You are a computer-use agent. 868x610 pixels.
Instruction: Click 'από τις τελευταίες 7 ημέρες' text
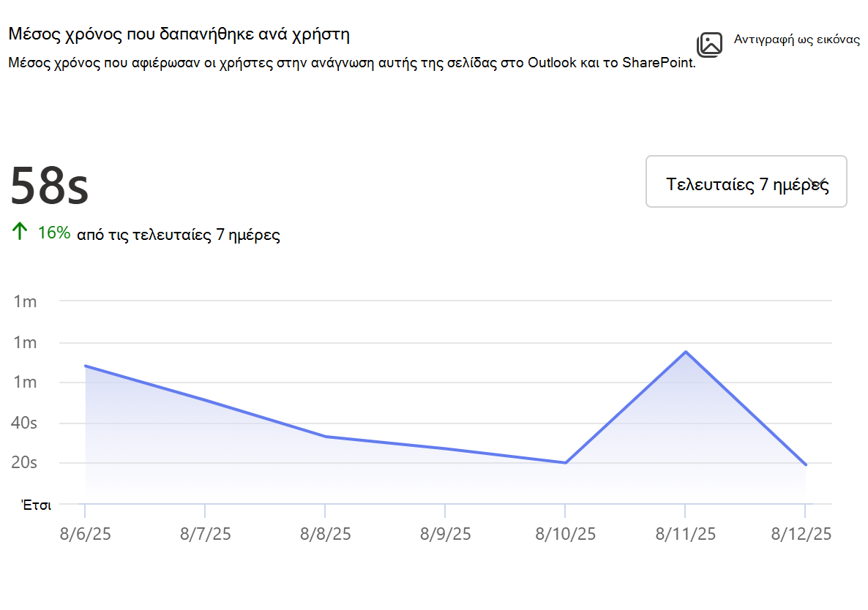(x=179, y=235)
